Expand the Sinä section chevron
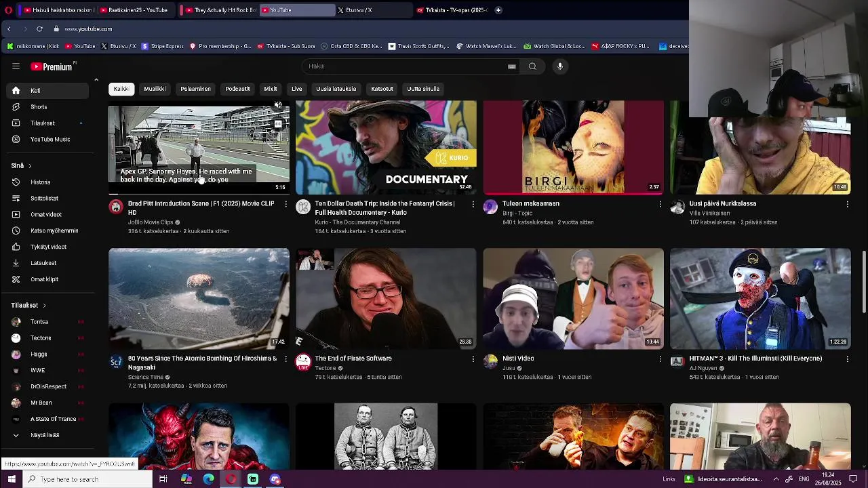Viewport: 868px width, 488px height. tap(30, 166)
